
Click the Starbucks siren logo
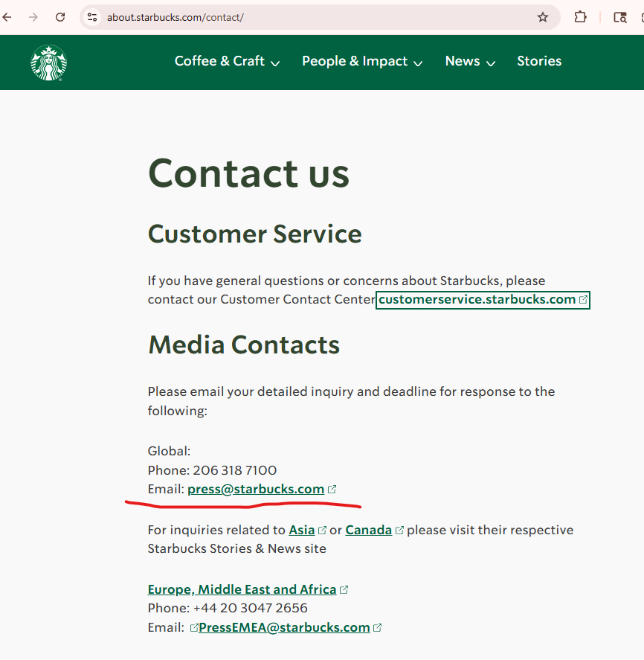coord(49,63)
